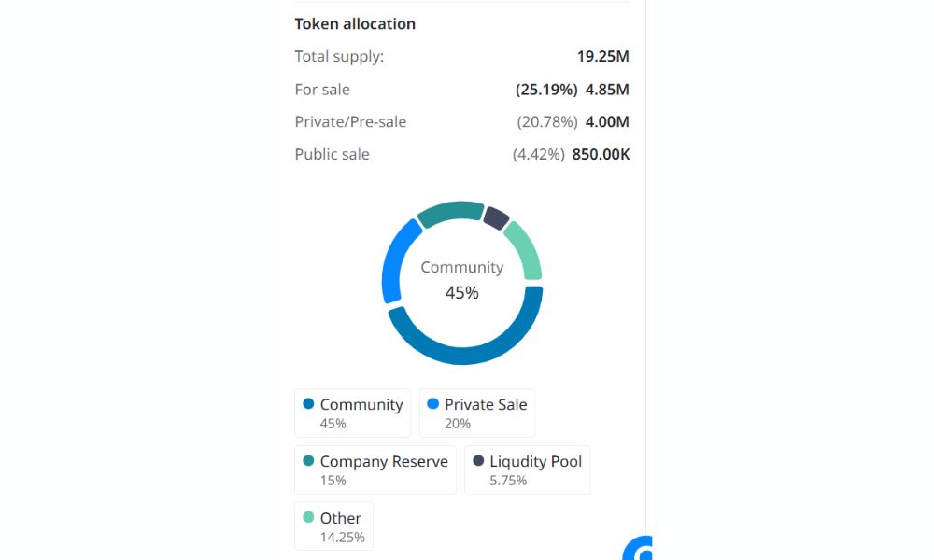Screen dimensions: 934x560
Task: Open the blue chat widget icon
Action: (x=641, y=549)
